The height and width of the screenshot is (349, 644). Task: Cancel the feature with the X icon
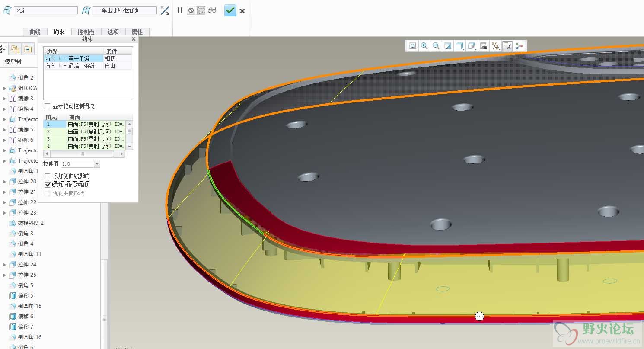[x=242, y=11]
